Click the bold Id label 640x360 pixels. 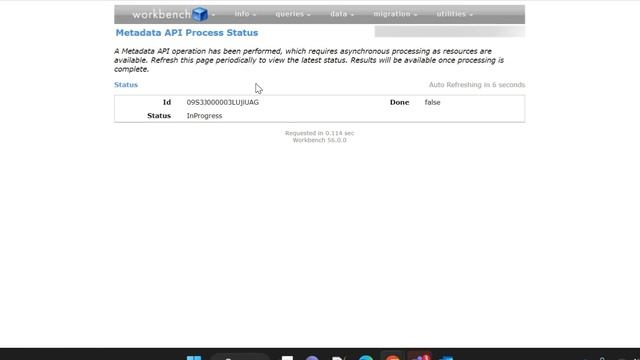[167, 102]
